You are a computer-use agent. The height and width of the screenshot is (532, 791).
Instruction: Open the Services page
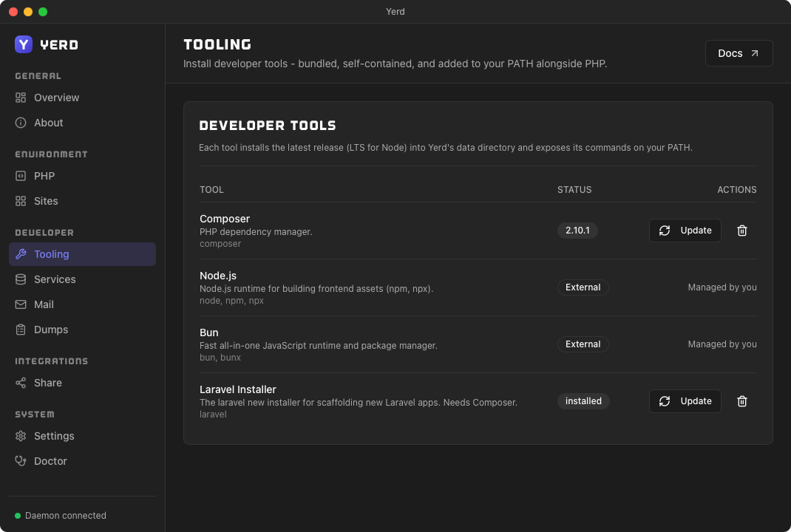point(82,279)
